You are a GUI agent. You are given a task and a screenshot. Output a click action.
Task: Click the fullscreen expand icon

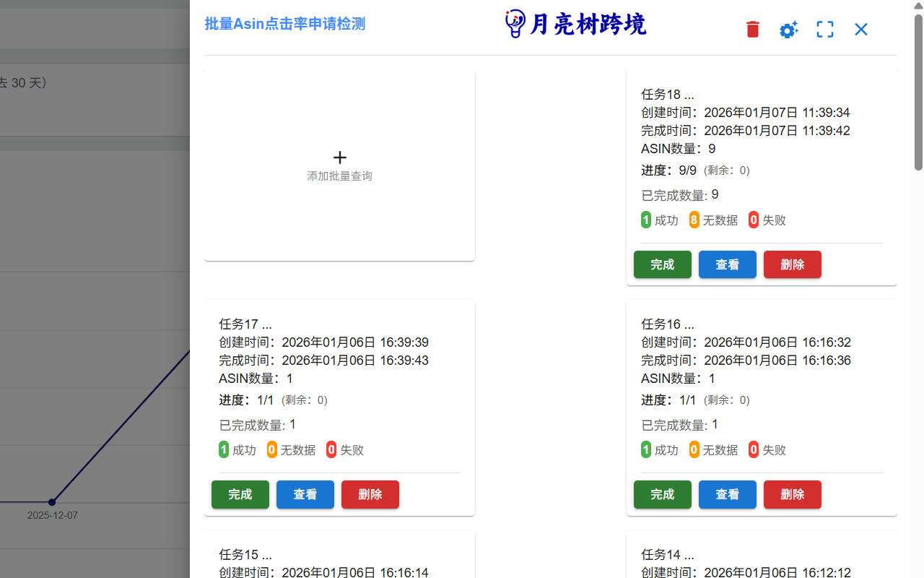824,30
